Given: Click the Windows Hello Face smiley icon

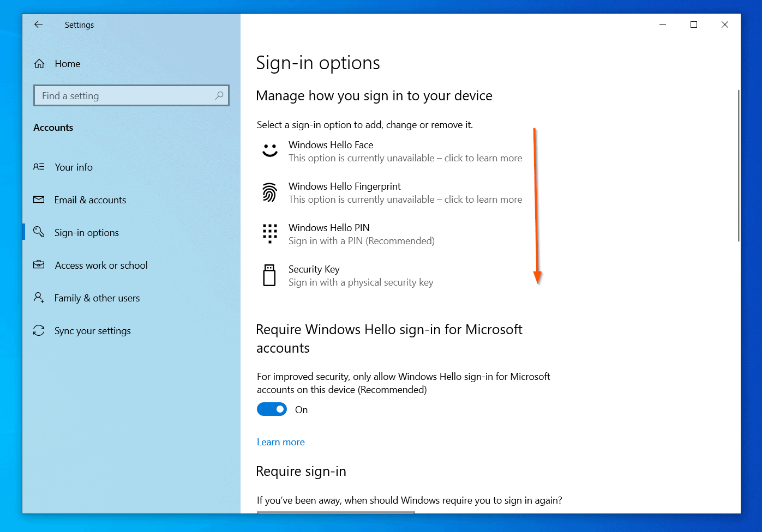Looking at the screenshot, I should tap(270, 150).
